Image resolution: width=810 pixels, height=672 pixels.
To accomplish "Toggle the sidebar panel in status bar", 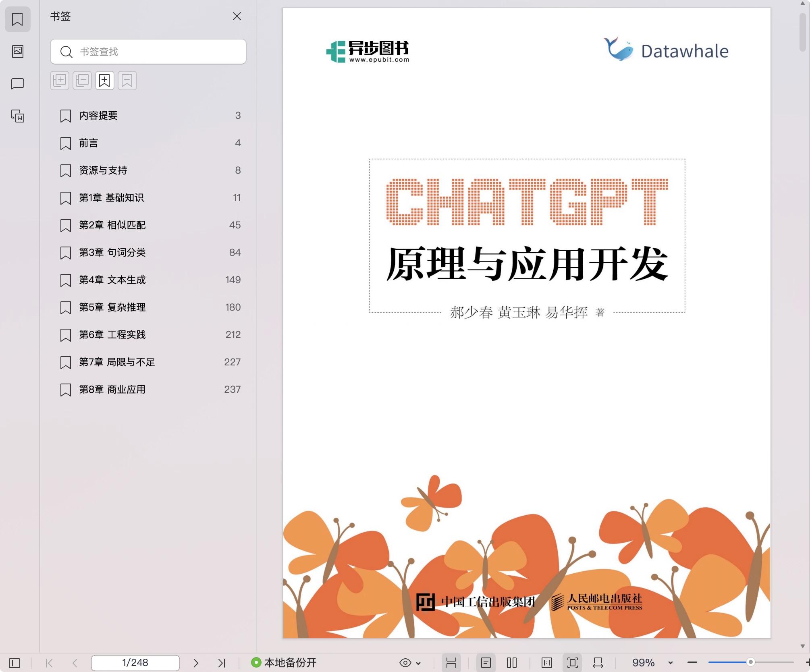I will pos(15,663).
